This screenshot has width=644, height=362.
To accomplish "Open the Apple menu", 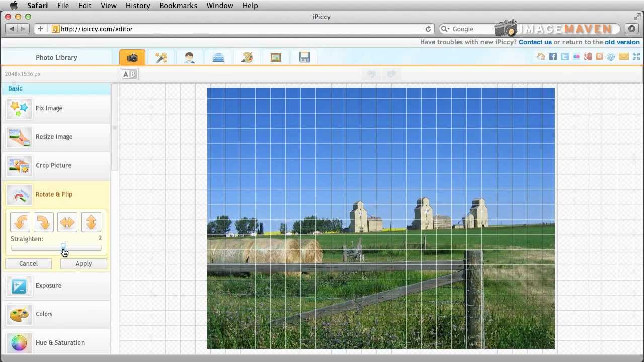I will 14,5.
